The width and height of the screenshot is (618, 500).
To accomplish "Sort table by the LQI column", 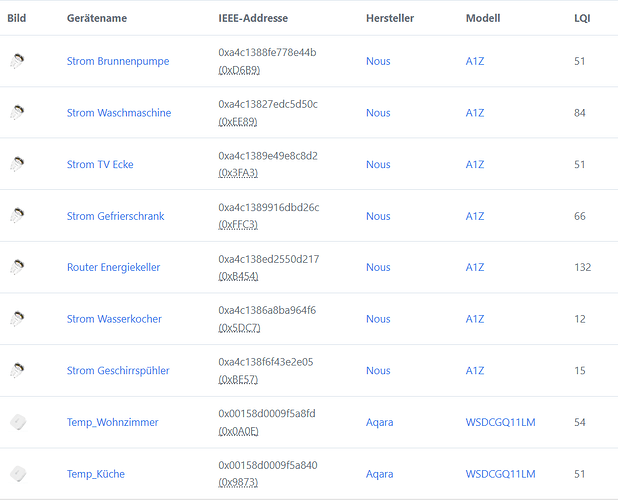I will click(582, 18).
